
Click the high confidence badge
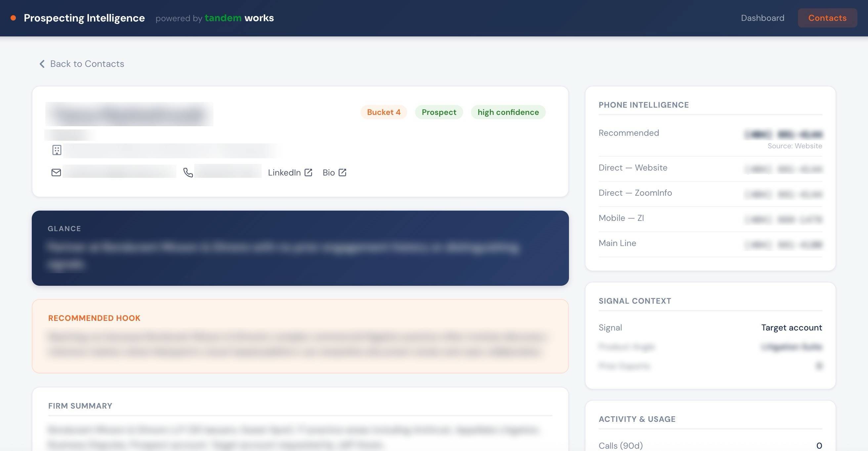(508, 112)
